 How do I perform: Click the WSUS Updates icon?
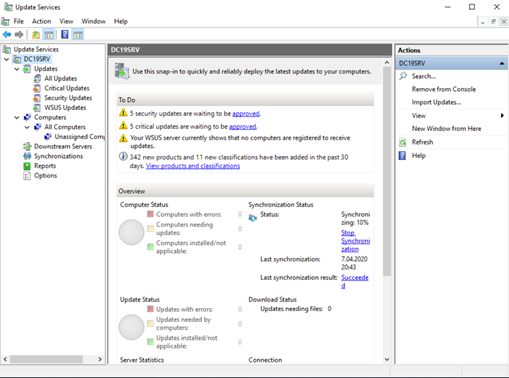click(37, 107)
